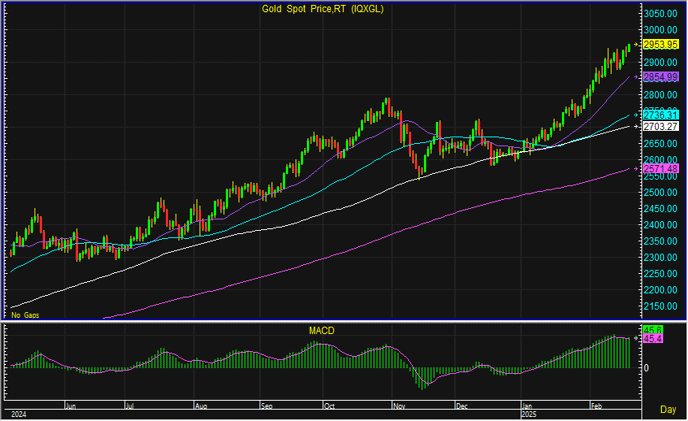
Task: Click the MACD indicator title label
Action: (321, 329)
